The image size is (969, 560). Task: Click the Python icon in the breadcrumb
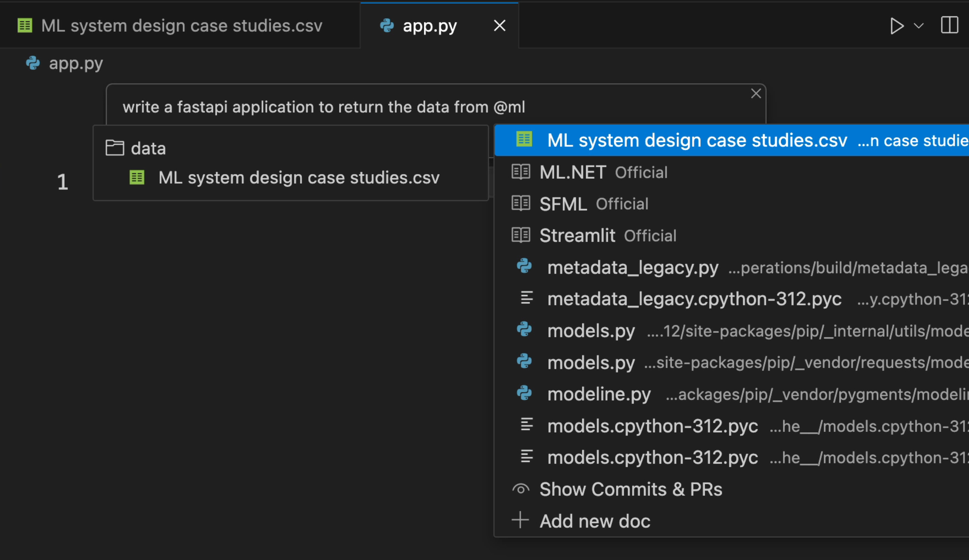click(x=33, y=63)
